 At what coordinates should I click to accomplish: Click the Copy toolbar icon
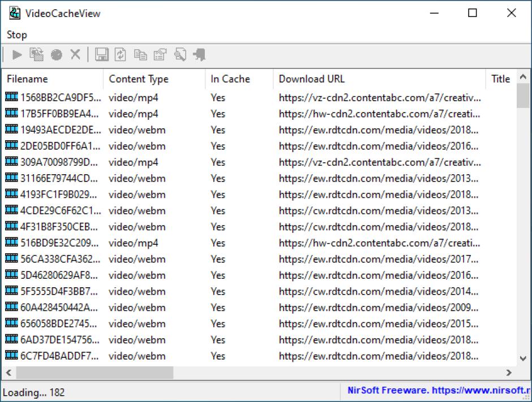(x=140, y=55)
